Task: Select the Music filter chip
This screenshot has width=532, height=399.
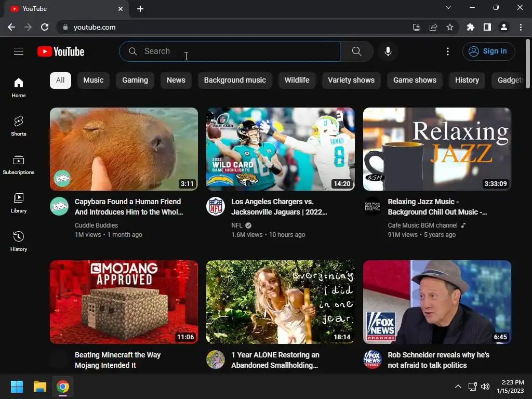Action: pyautogui.click(x=94, y=81)
